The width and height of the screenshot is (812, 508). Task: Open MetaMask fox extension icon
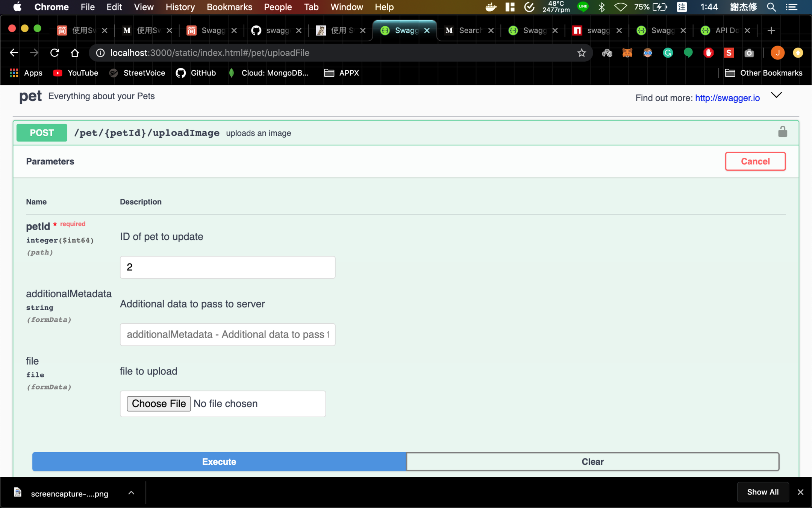pos(627,53)
